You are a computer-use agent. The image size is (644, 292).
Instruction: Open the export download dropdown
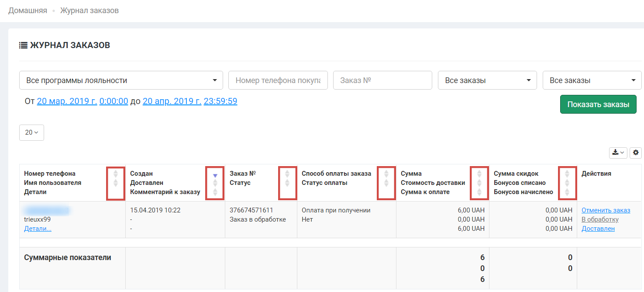click(618, 153)
